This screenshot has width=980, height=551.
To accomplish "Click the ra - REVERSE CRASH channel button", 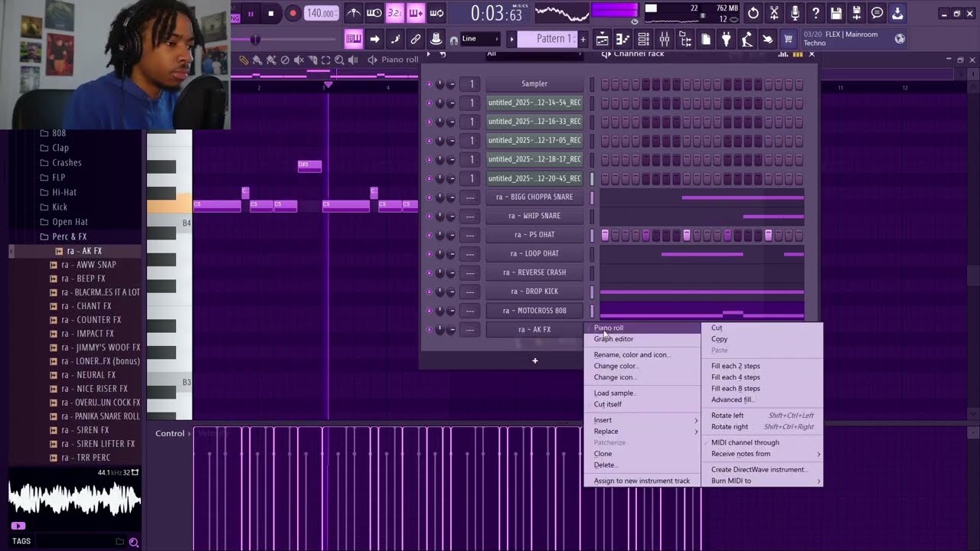I will [534, 273].
